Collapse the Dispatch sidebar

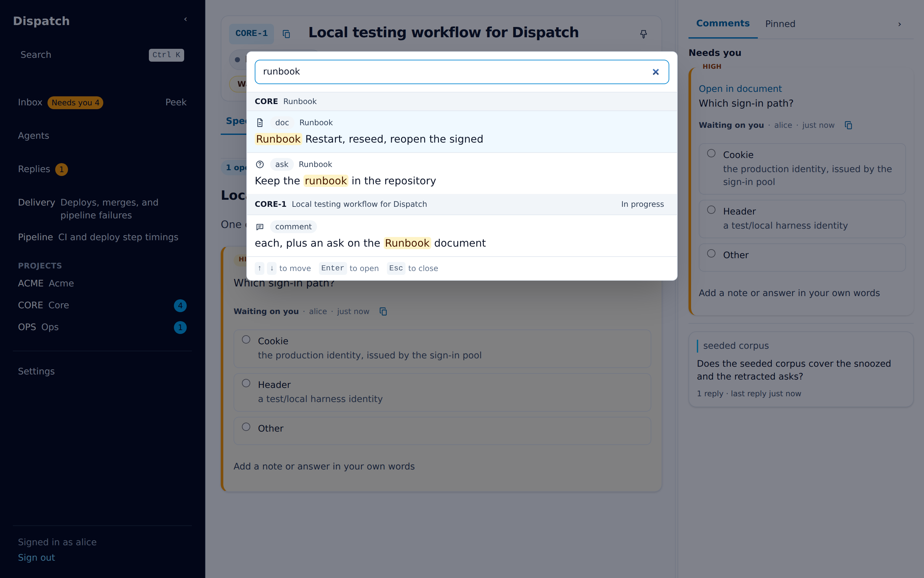pyautogui.click(x=185, y=19)
